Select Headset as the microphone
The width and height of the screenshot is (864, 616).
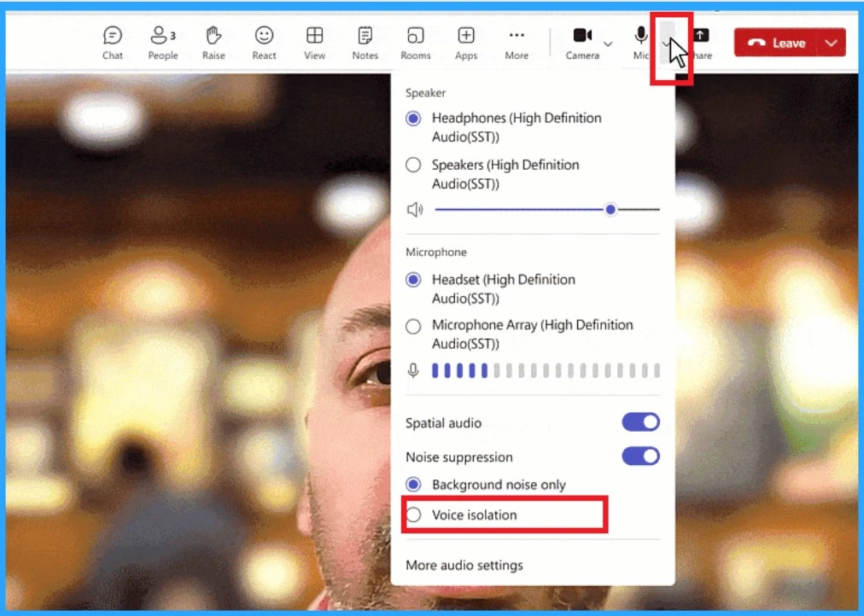(x=492, y=288)
